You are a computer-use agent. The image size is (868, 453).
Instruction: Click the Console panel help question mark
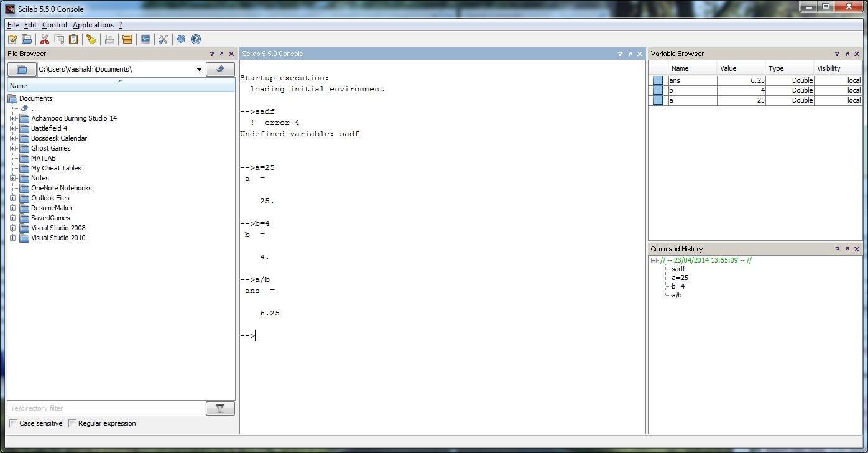coord(620,54)
